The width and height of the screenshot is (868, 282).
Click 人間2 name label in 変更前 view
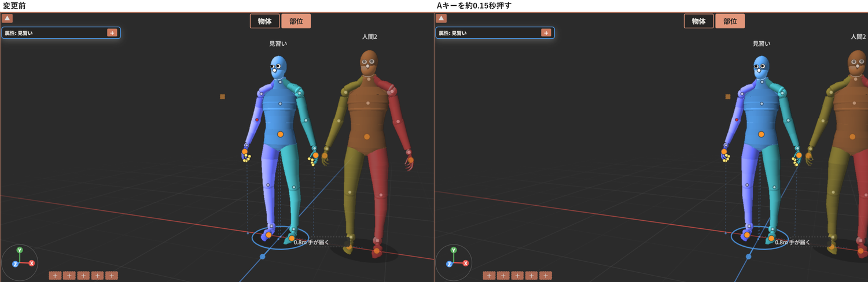tap(370, 37)
